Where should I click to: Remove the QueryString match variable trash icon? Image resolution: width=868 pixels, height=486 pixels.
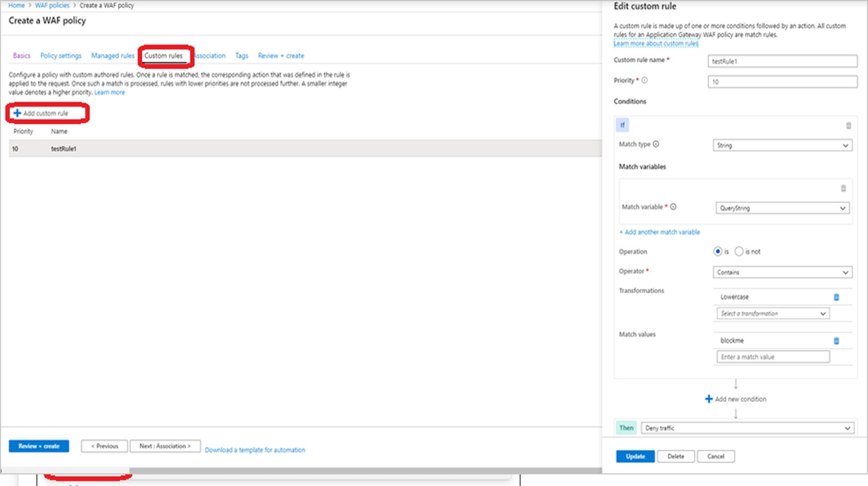[x=843, y=188]
